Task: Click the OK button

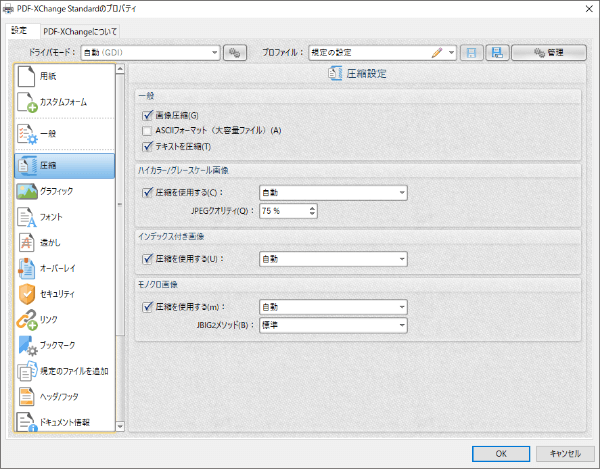Action: [501, 454]
